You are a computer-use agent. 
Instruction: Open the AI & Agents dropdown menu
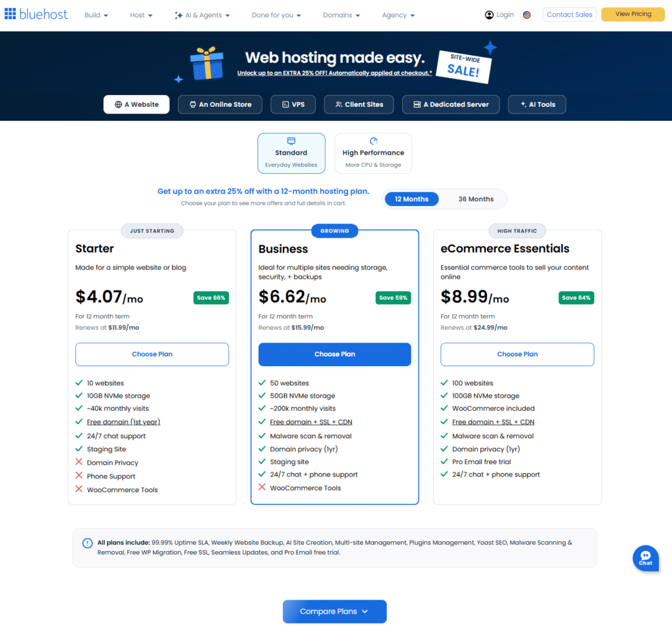click(x=202, y=16)
